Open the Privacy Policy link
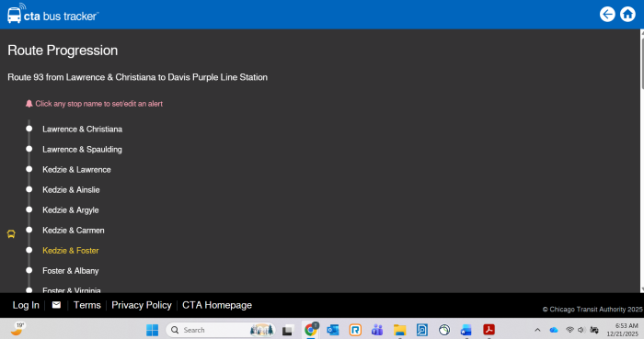The width and height of the screenshot is (644, 339). tap(142, 305)
